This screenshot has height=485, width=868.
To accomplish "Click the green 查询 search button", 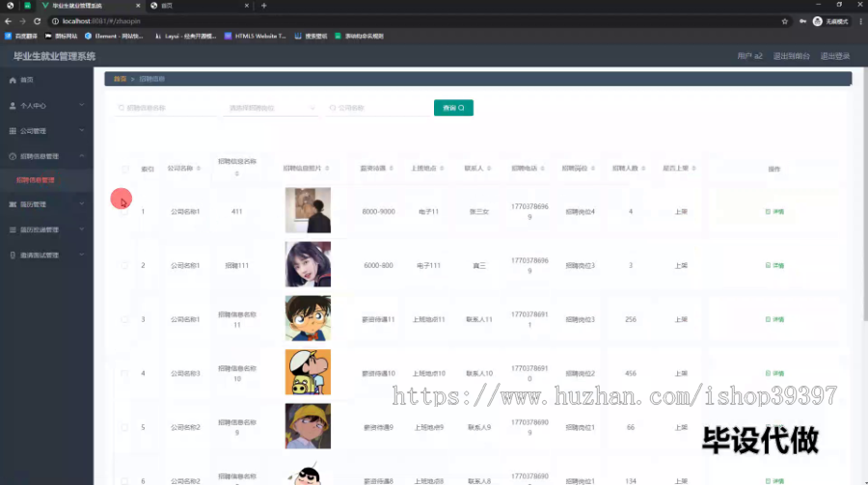I will point(453,108).
